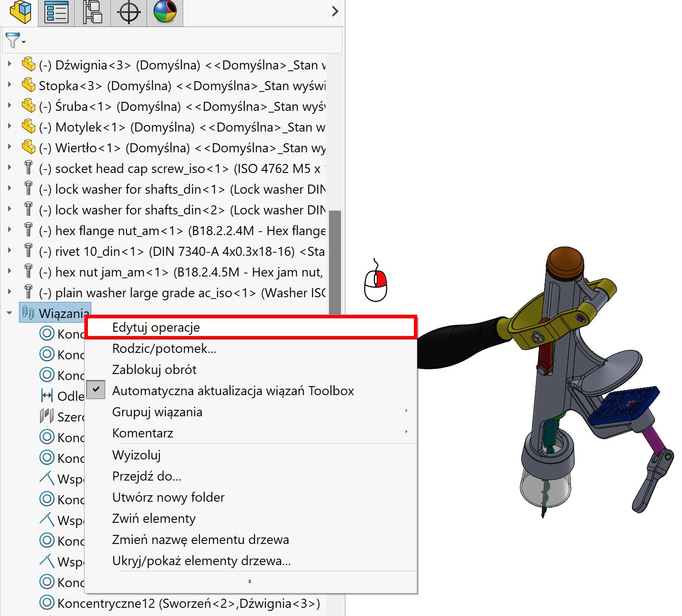Expand the context menu with bottom chevrons
The height and width of the screenshot is (616, 682).
[250, 582]
